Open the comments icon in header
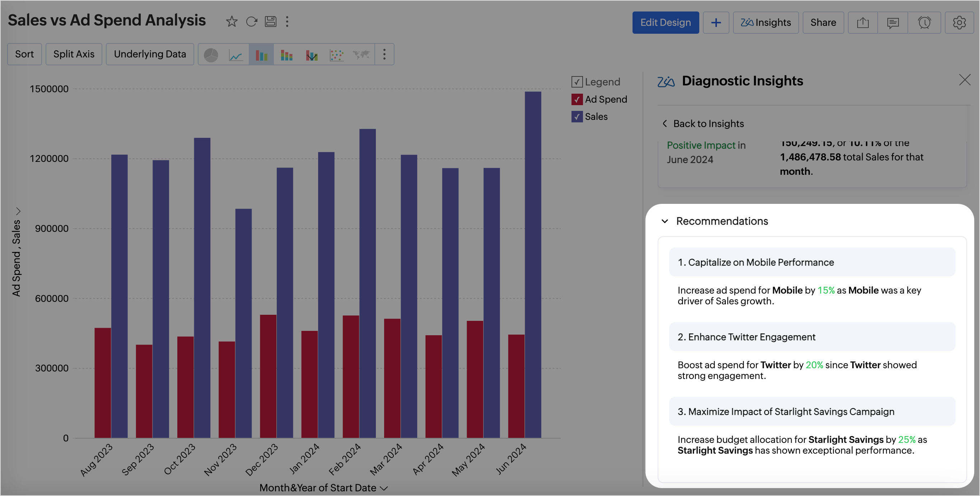The width and height of the screenshot is (980, 496). tap(892, 23)
